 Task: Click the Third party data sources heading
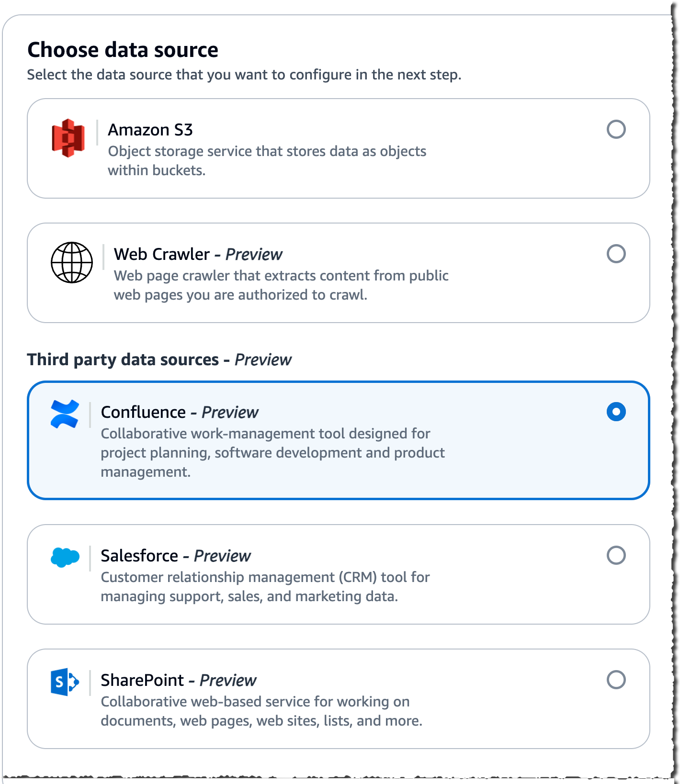point(159,360)
